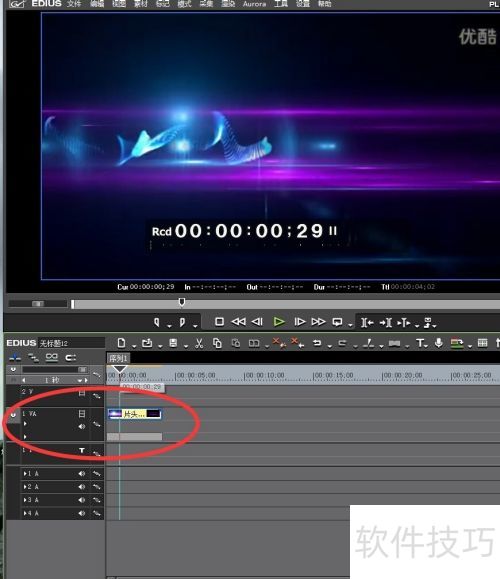Jump to previous edit point icon
The image size is (500, 579).
(x=367, y=322)
